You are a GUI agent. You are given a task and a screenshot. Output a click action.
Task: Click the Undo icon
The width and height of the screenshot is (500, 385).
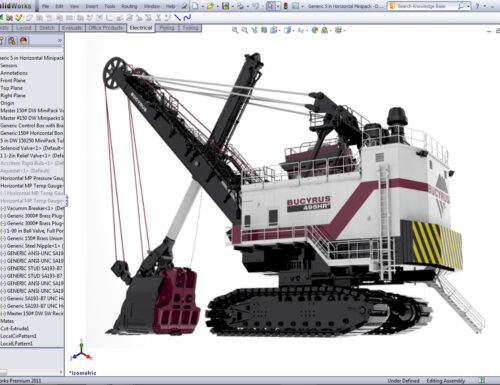tap(255, 6)
